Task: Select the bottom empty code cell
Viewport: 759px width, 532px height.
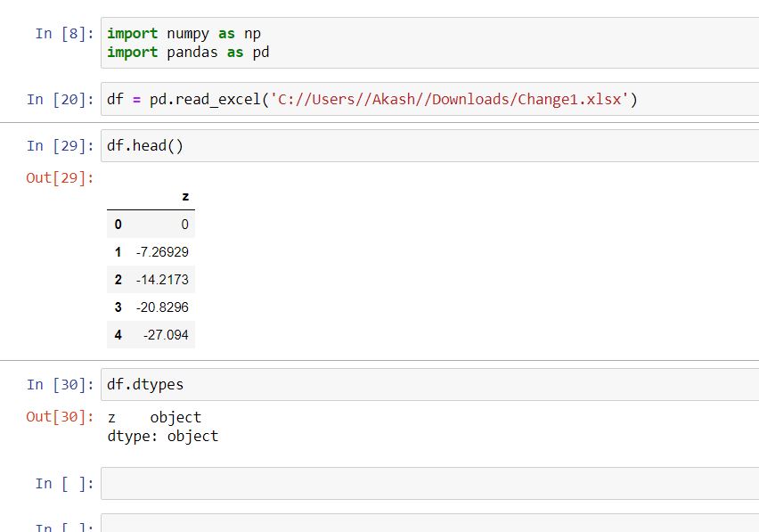Action: pyautogui.click(x=430, y=523)
